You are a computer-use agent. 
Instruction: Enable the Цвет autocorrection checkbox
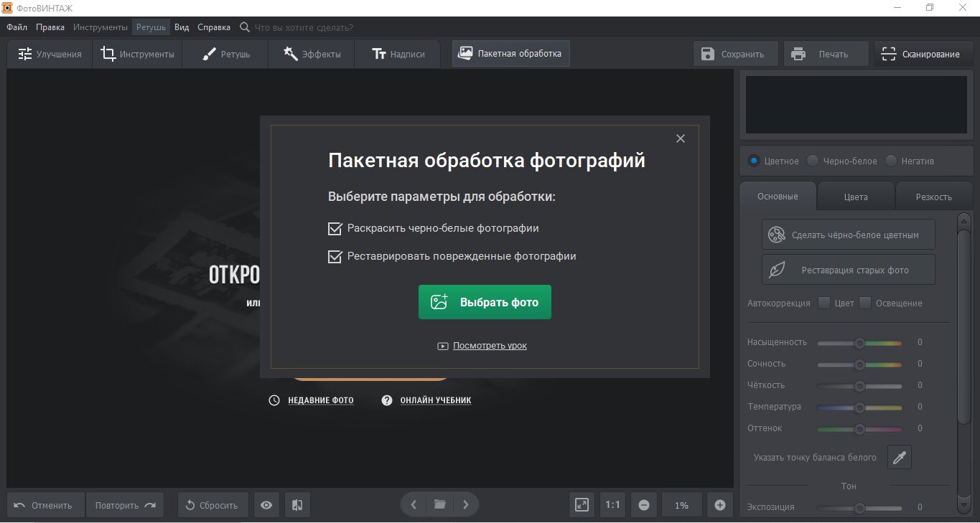824,303
